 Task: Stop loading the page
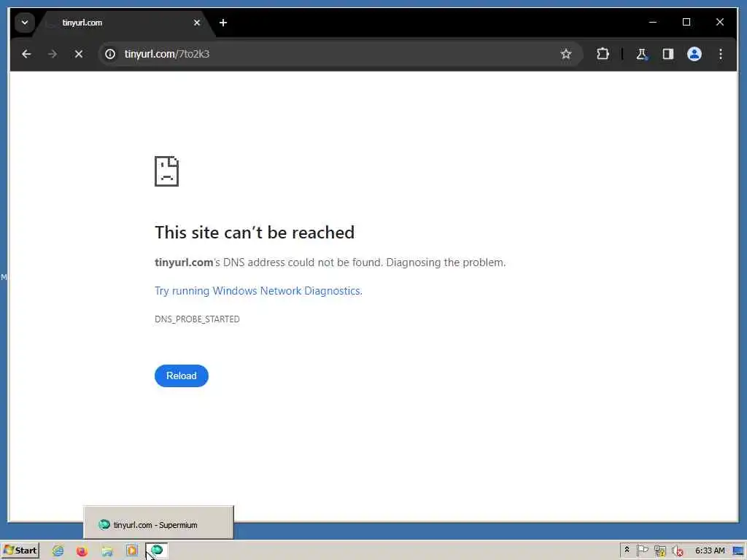[79, 54]
